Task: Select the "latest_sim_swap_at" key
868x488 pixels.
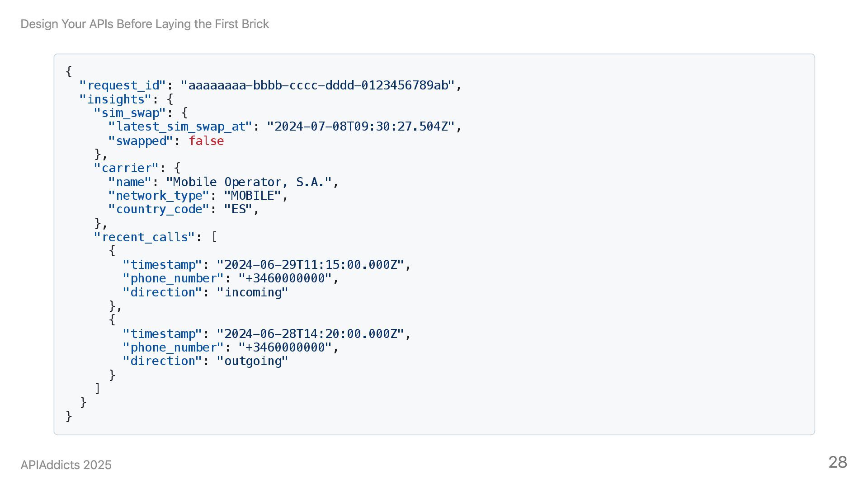Action: (x=181, y=127)
